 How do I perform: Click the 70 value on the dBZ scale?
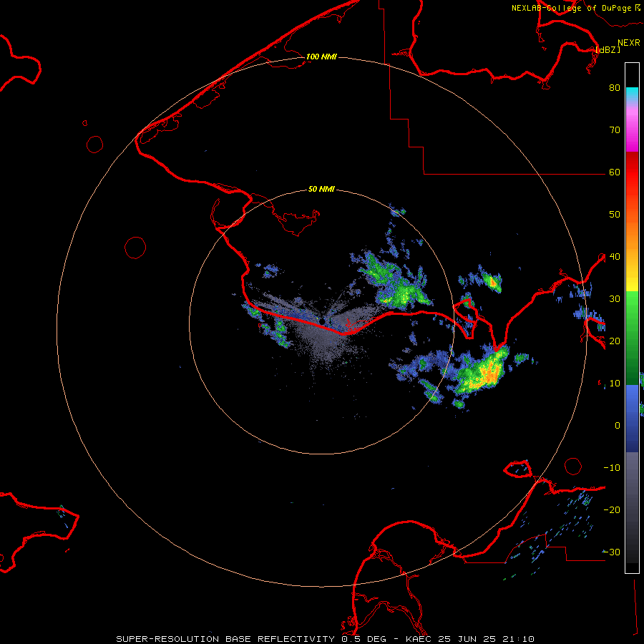coord(615,130)
